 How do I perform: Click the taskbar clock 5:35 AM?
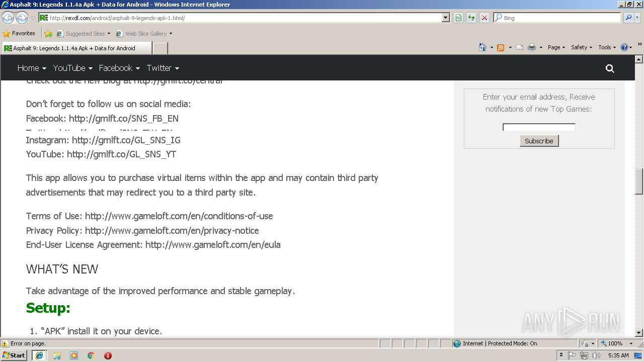point(618,355)
